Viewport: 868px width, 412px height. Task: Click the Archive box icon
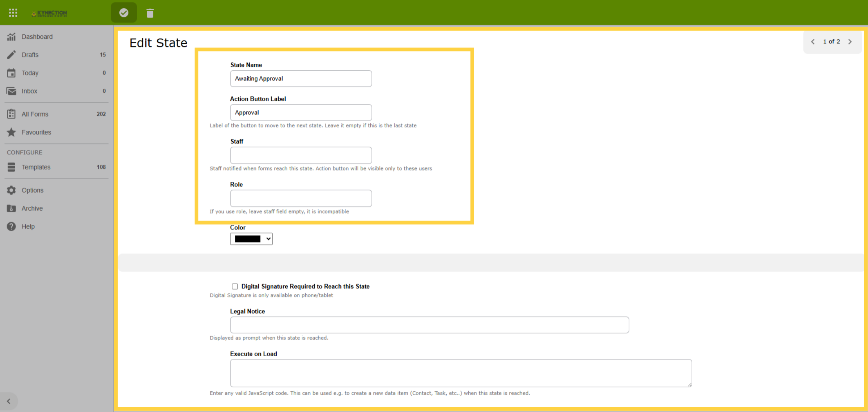[x=12, y=208]
